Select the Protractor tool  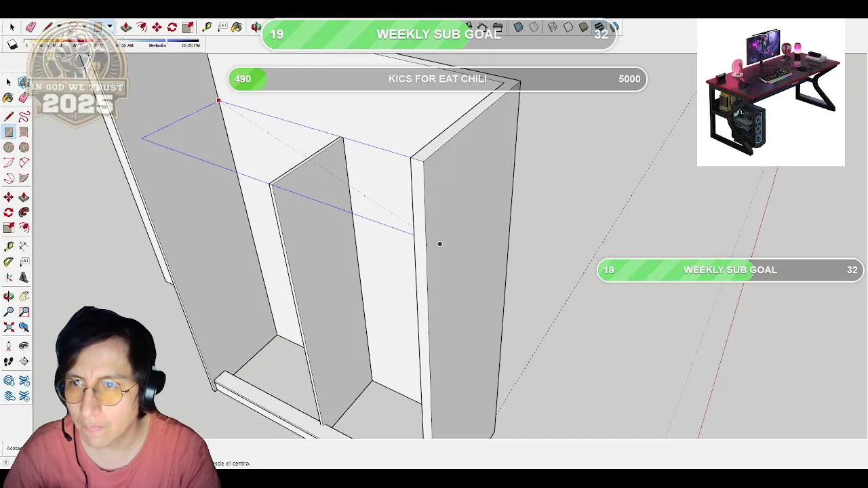pyautogui.click(x=8, y=262)
